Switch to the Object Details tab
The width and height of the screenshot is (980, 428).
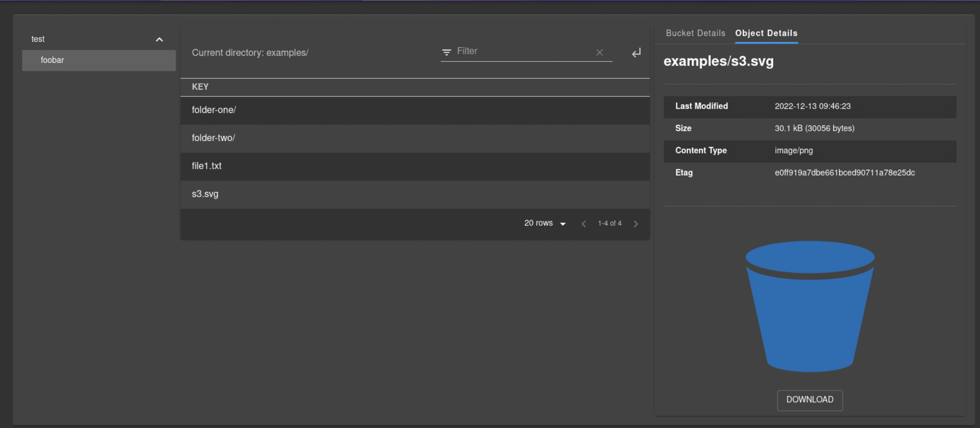(x=766, y=33)
